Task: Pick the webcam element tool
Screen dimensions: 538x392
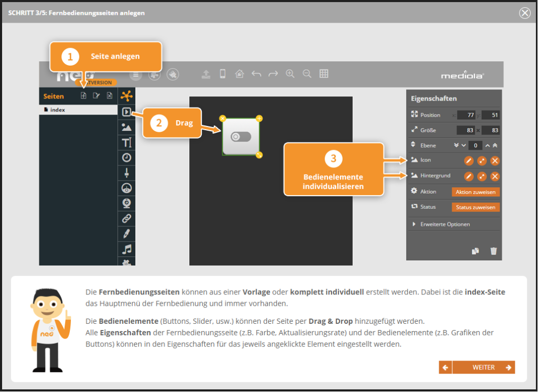Action: tap(126, 203)
